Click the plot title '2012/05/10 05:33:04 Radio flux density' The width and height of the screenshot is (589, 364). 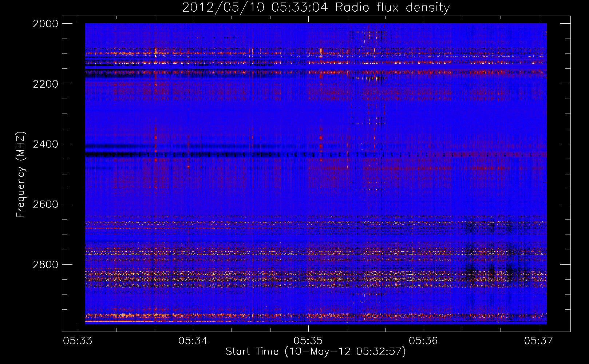pyautogui.click(x=316, y=7)
